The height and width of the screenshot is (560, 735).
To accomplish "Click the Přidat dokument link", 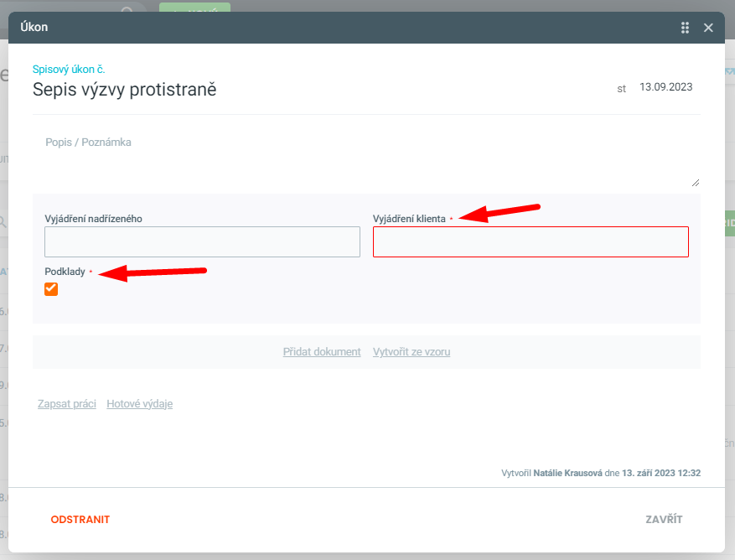I will 322,352.
